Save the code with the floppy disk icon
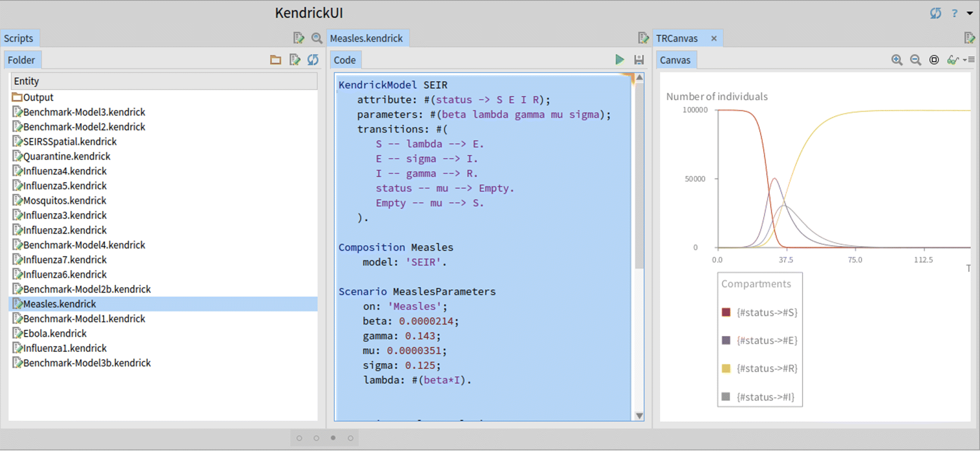This screenshot has width=980, height=451. 639,59
